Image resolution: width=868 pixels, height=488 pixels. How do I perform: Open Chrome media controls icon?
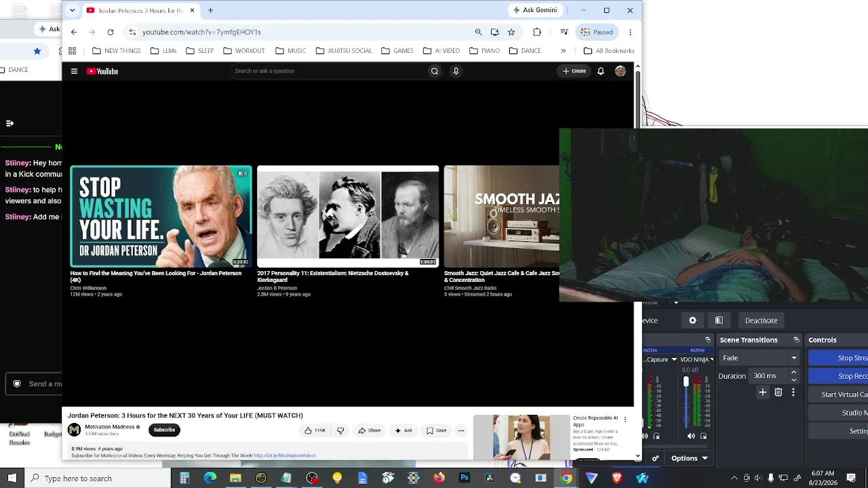tap(564, 32)
